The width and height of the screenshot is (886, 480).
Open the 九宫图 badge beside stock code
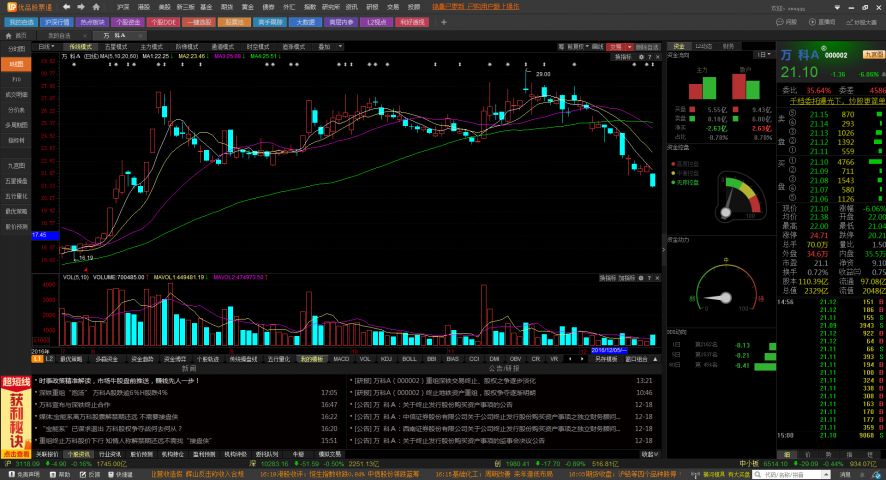(x=873, y=55)
